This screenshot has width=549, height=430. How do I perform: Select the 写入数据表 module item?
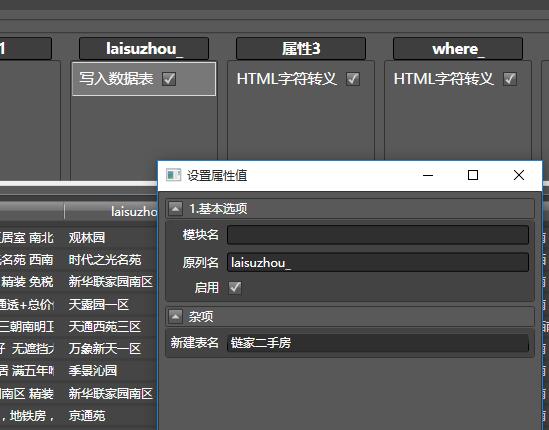coord(144,79)
